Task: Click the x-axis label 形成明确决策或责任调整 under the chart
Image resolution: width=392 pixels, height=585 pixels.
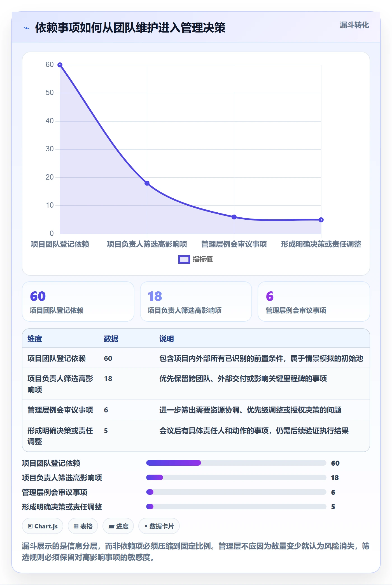Action: pos(321,244)
